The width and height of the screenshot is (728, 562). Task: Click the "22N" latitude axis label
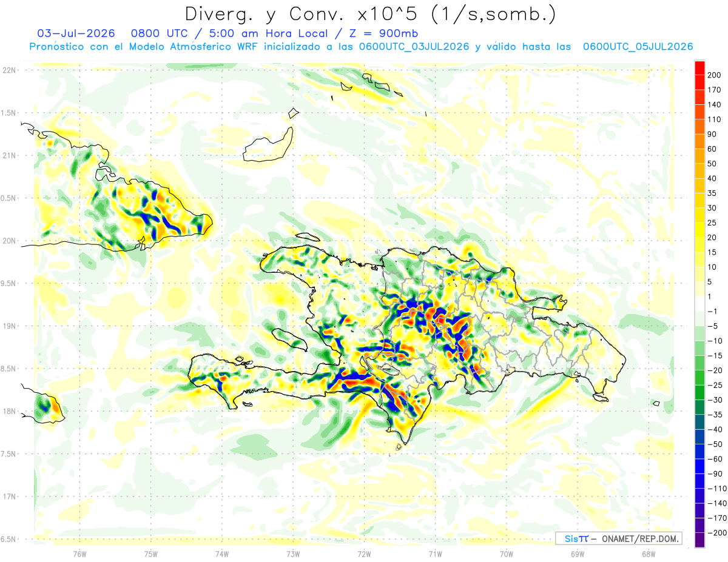[x=9, y=70]
